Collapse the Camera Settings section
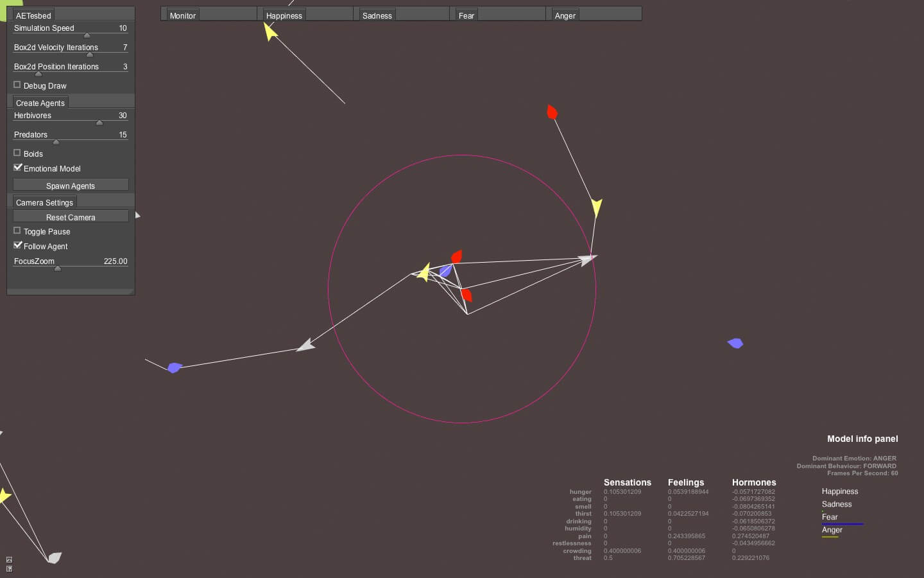This screenshot has width=924, height=578. click(44, 202)
